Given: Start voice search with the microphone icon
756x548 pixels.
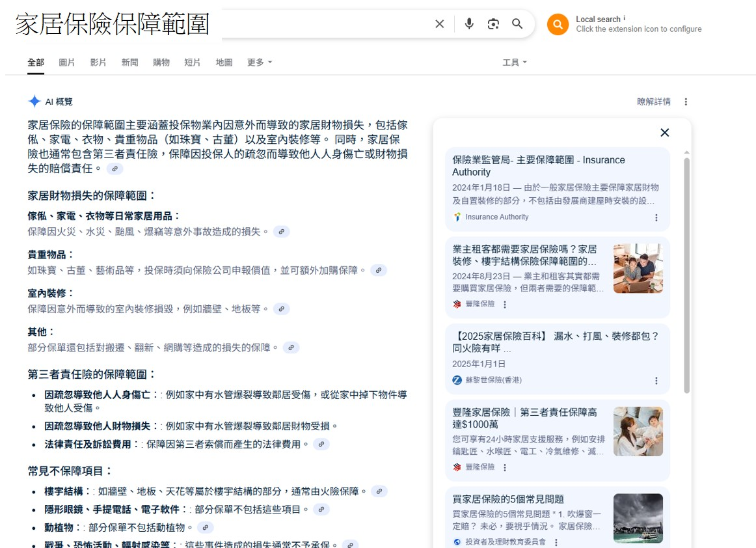Looking at the screenshot, I should pyautogui.click(x=469, y=24).
